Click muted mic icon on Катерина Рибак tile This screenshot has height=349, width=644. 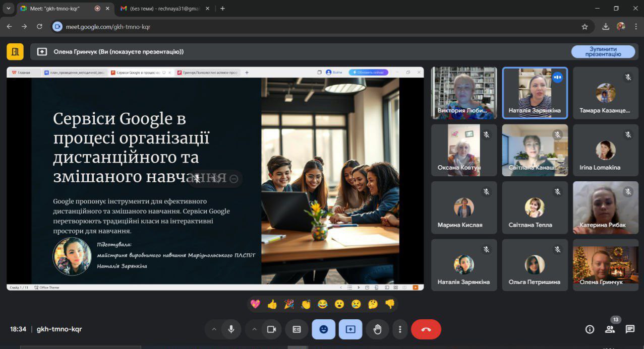(x=628, y=192)
